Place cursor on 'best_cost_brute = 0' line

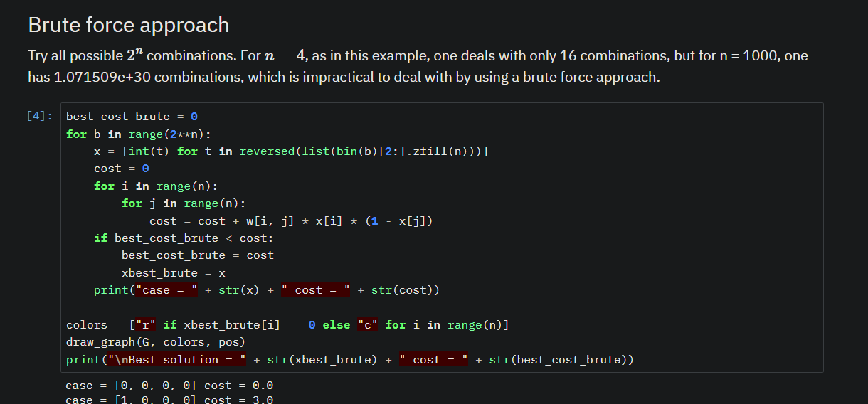[132, 117]
